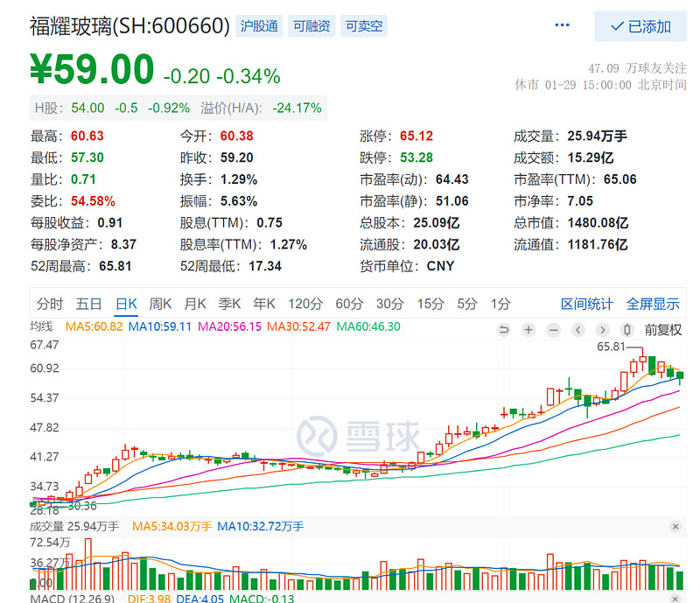
Task: Click the ¥59.00 current price
Action: (92, 69)
